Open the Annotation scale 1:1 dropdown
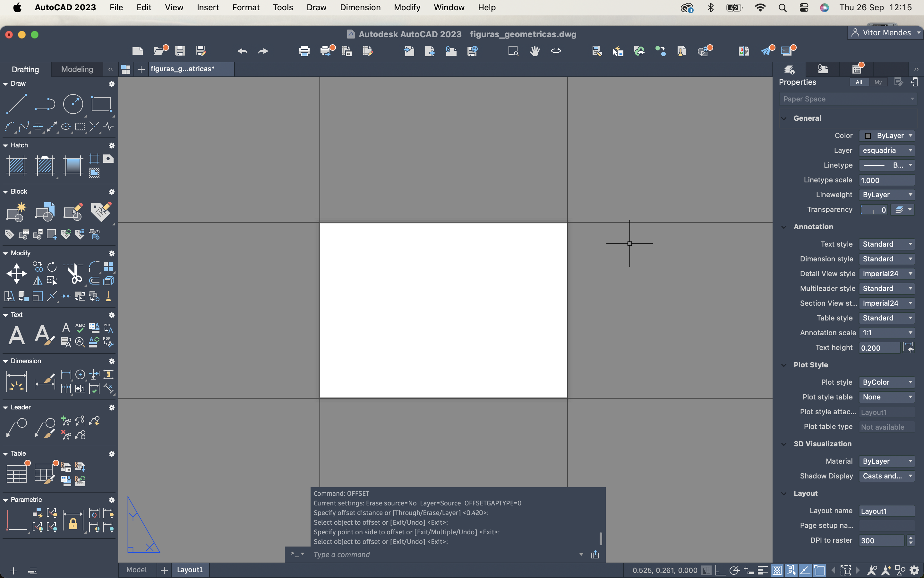Image resolution: width=924 pixels, height=578 pixels. tap(886, 333)
